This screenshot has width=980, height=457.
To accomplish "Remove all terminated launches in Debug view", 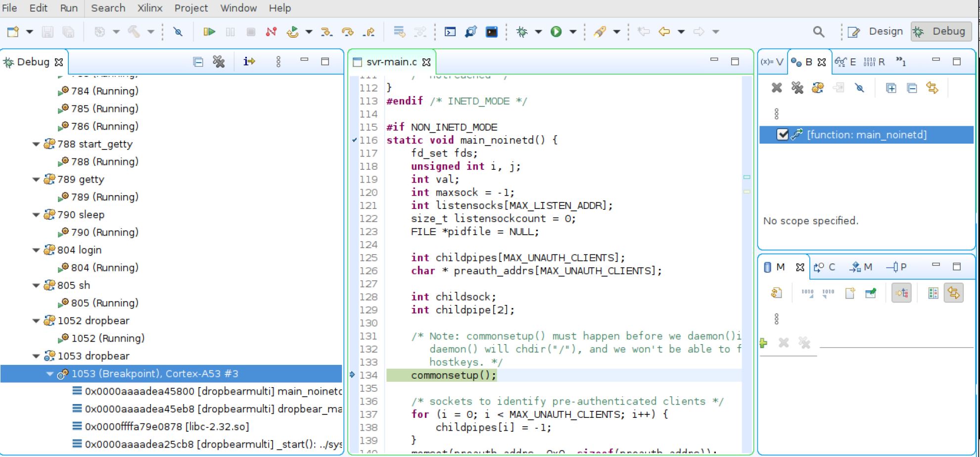I will click(219, 61).
